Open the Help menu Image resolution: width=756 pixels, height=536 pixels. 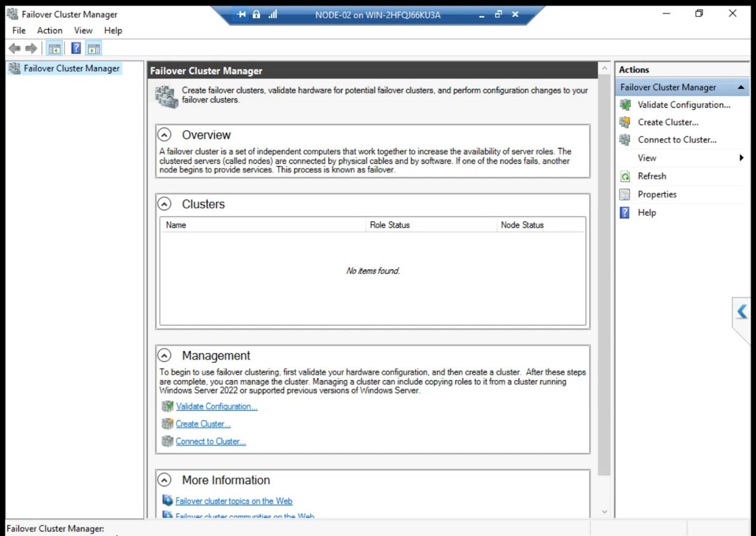(x=113, y=30)
